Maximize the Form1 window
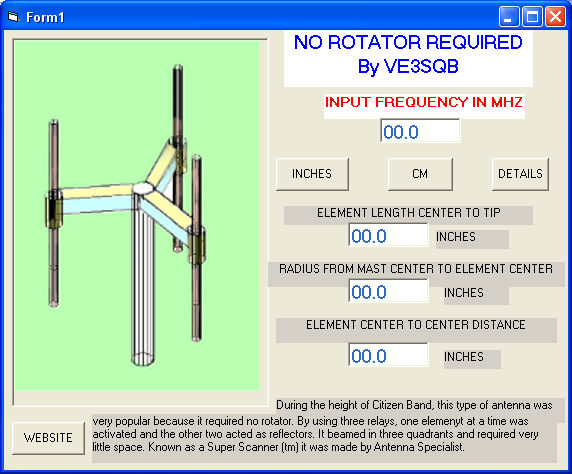Image resolution: width=572 pixels, height=474 pixels. (x=532, y=17)
